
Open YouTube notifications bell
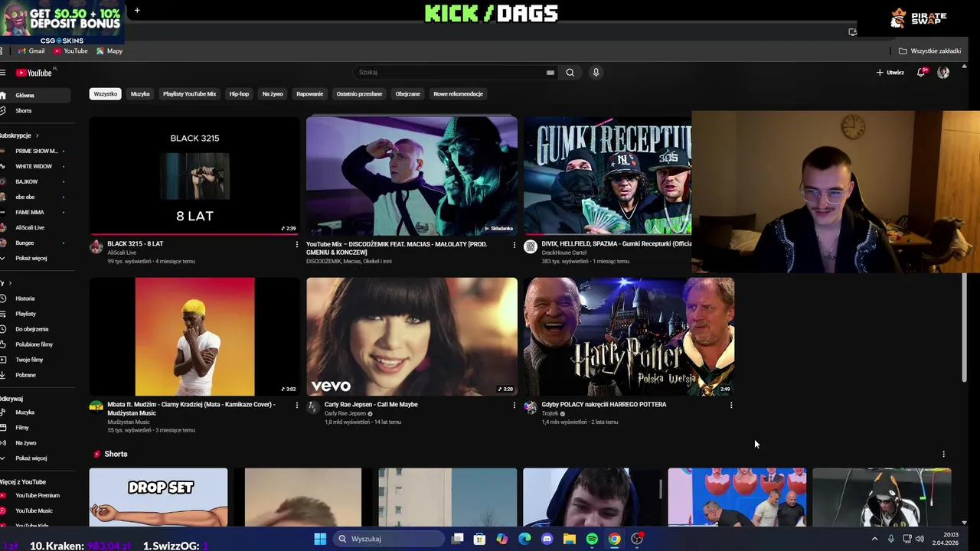tap(922, 73)
